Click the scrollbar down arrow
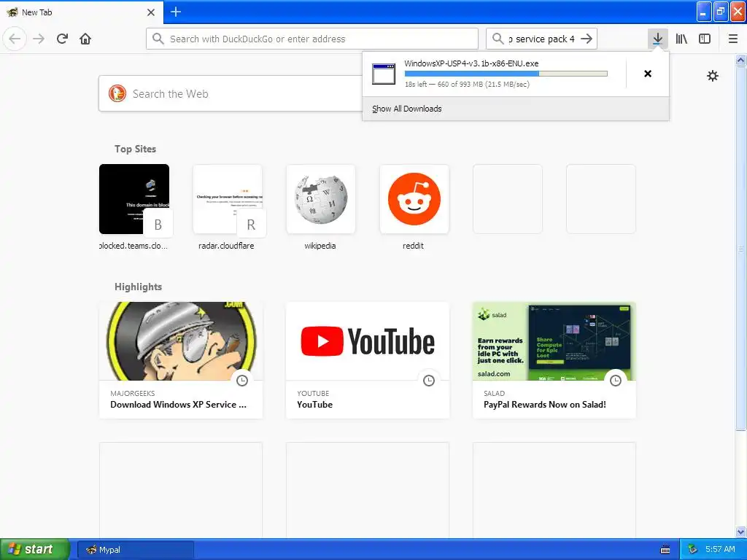 tap(740, 532)
